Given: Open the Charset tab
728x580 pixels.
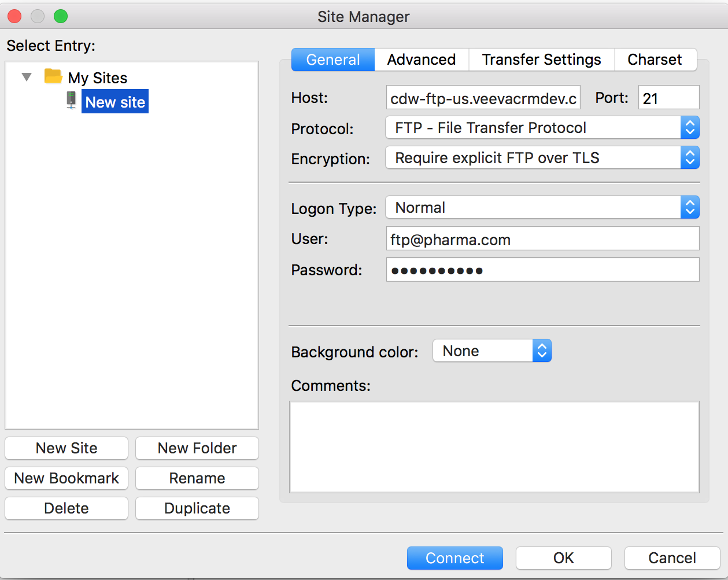Looking at the screenshot, I should pyautogui.click(x=655, y=60).
